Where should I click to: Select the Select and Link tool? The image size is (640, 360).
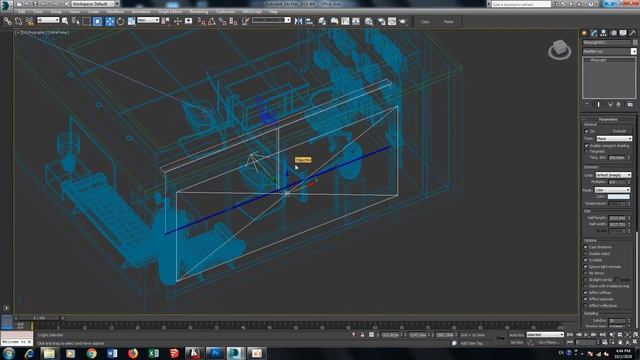8,21
